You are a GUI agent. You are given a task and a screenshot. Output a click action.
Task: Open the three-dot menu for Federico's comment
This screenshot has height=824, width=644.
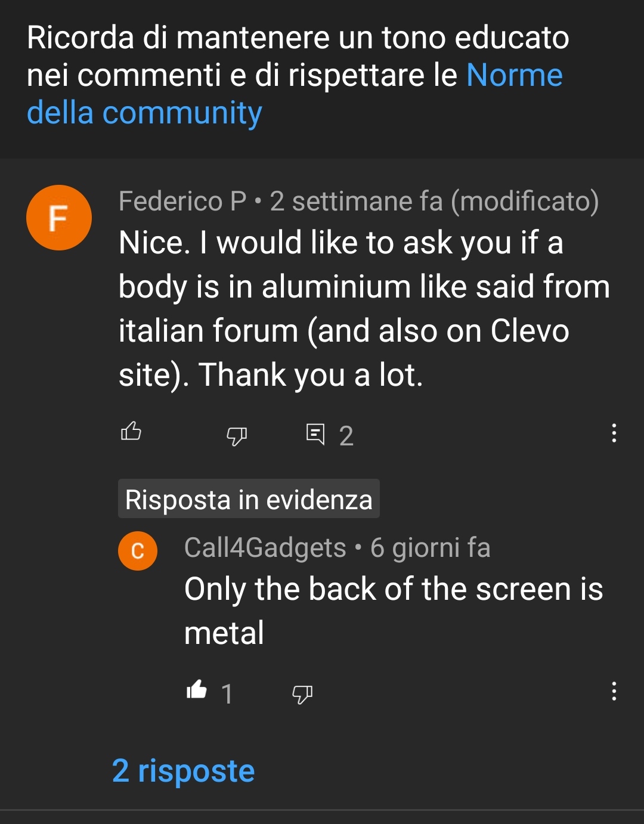tap(614, 433)
